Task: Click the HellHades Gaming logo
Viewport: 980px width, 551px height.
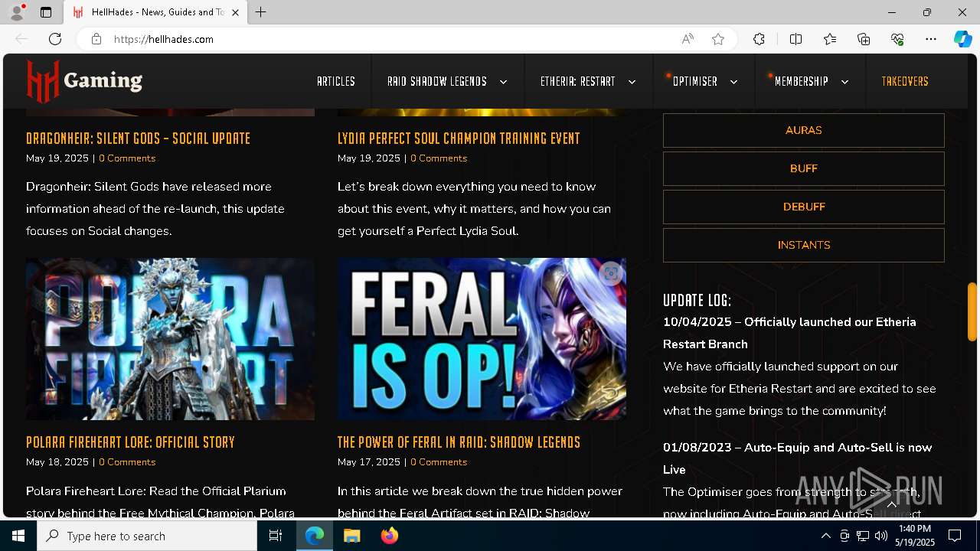Action: coord(84,81)
